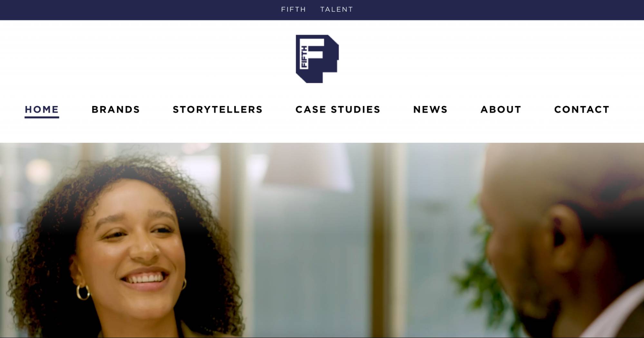
Task: Click the underline beneath HOME
Action: [42, 117]
